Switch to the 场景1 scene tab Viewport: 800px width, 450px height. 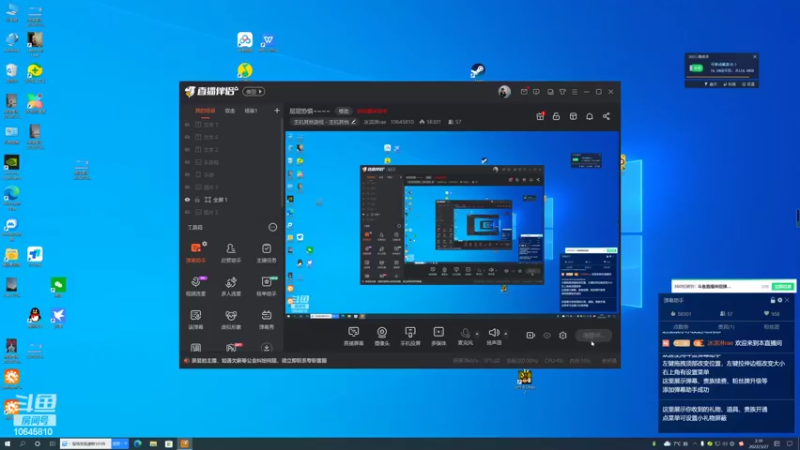[x=251, y=111]
